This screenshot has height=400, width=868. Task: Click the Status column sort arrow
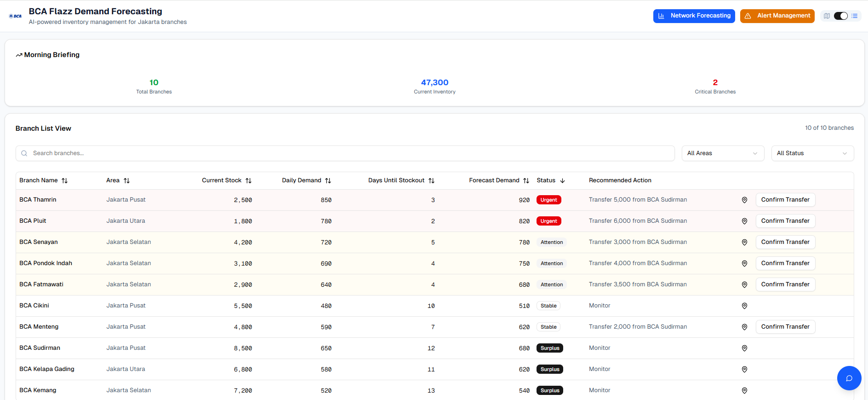[562, 180]
